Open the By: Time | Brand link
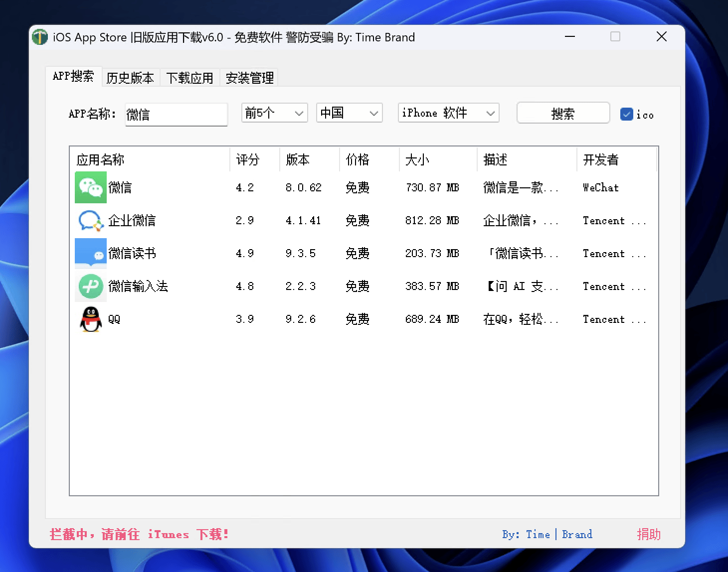Image resolution: width=728 pixels, height=572 pixels. pyautogui.click(x=547, y=534)
